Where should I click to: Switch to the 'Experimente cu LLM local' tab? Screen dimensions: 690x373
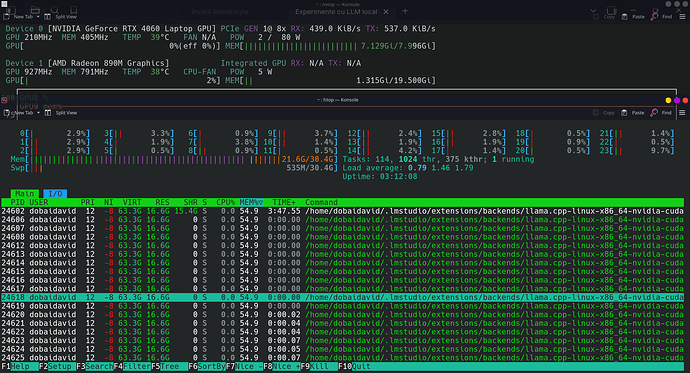click(336, 12)
